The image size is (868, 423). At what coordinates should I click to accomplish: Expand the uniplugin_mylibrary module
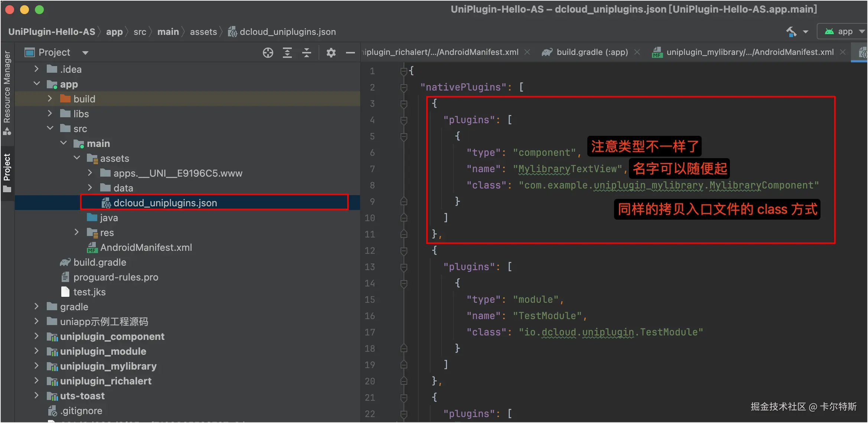(36, 366)
